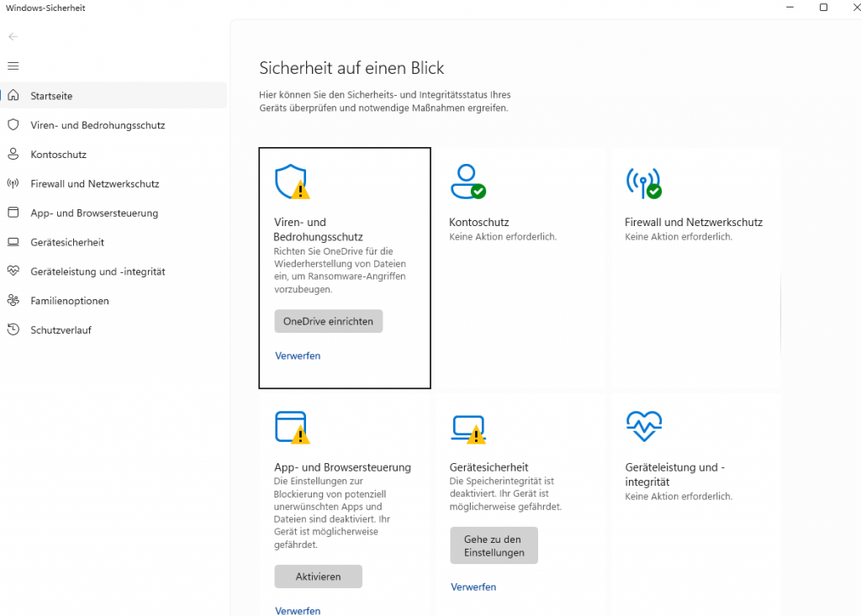This screenshot has height=616, width=861.
Task: Select Startseite in the sidebar
Action: pos(51,96)
